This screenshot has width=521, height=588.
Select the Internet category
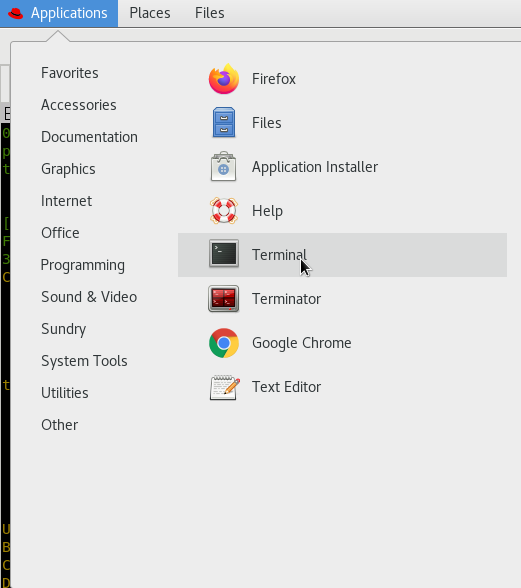pyautogui.click(x=66, y=201)
